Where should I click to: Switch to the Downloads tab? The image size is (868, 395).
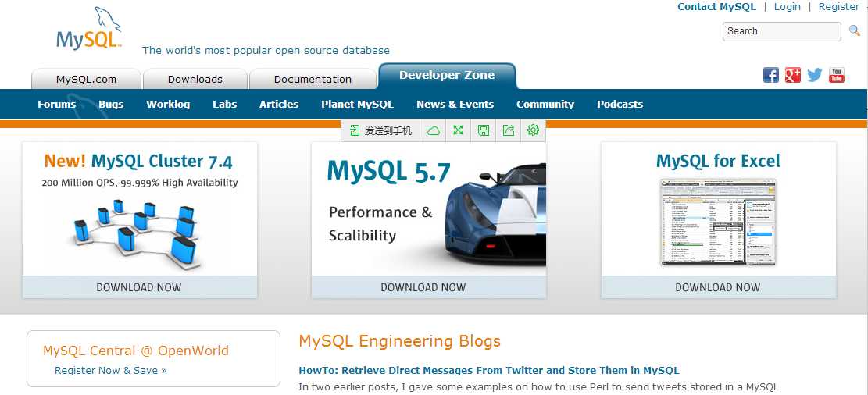(x=195, y=79)
